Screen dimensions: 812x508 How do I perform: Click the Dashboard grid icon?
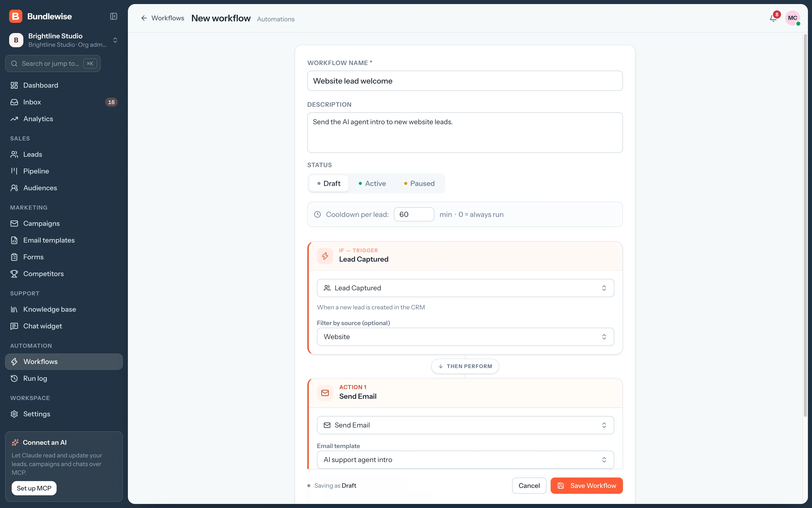click(14, 85)
